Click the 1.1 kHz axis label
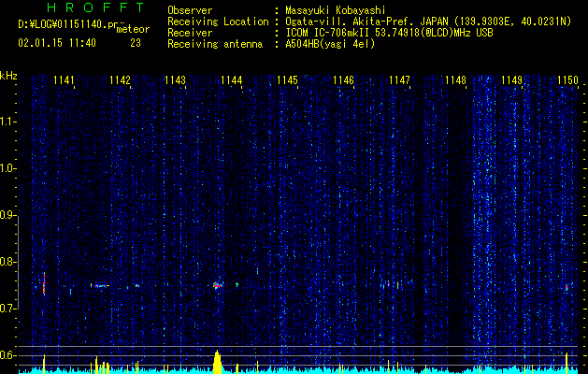Screen dimensions: 588x374 (x=7, y=122)
